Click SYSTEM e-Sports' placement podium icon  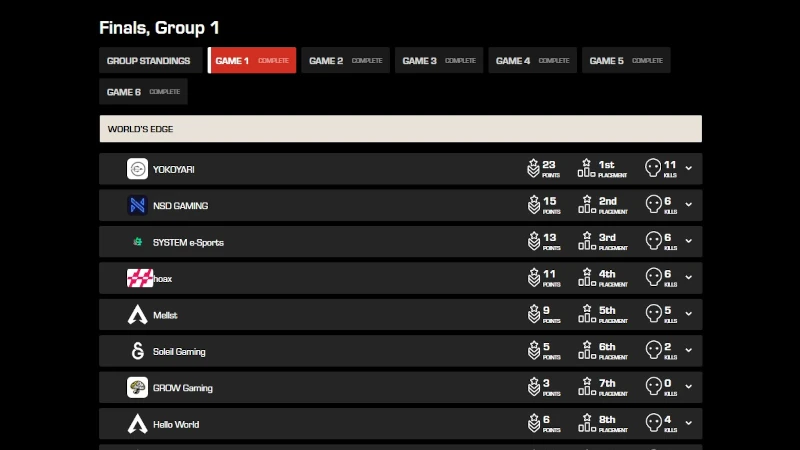pyautogui.click(x=587, y=241)
